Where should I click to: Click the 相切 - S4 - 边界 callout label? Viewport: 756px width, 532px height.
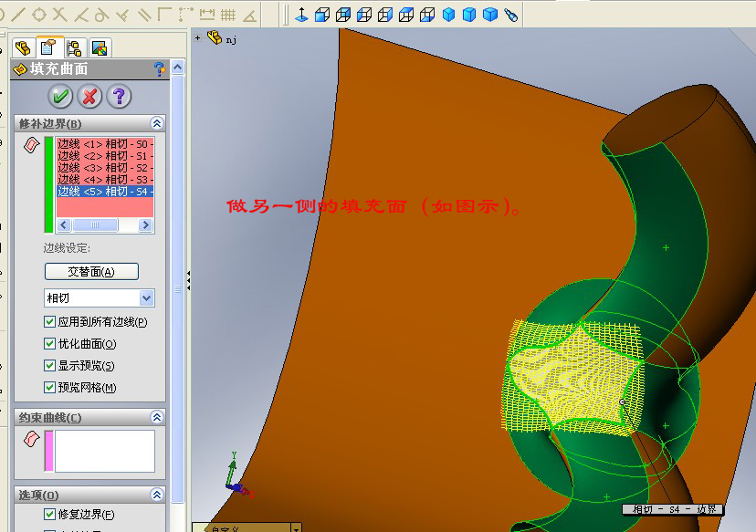pos(673,509)
